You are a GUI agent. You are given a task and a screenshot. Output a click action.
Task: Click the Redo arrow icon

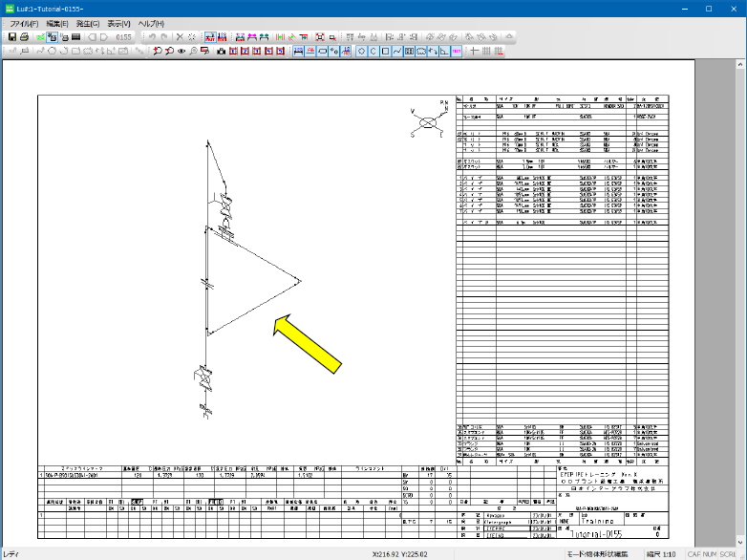[164, 36]
